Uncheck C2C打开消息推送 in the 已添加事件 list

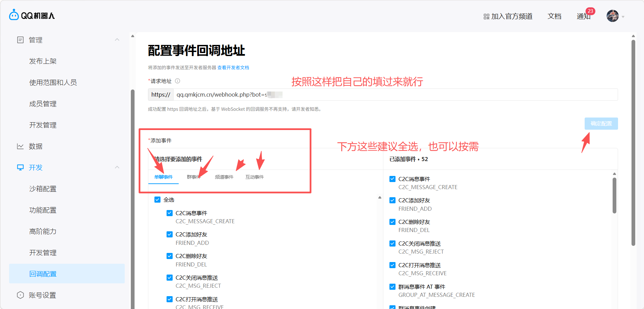(392, 265)
